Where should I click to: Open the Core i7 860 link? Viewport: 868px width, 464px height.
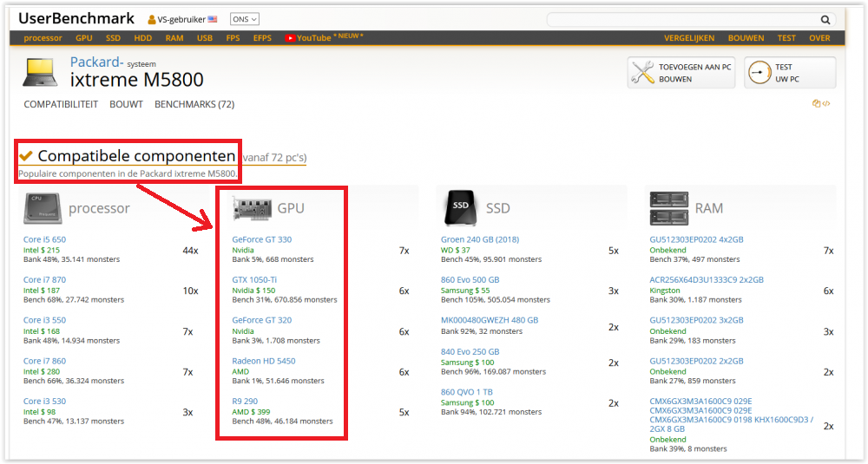tap(44, 361)
